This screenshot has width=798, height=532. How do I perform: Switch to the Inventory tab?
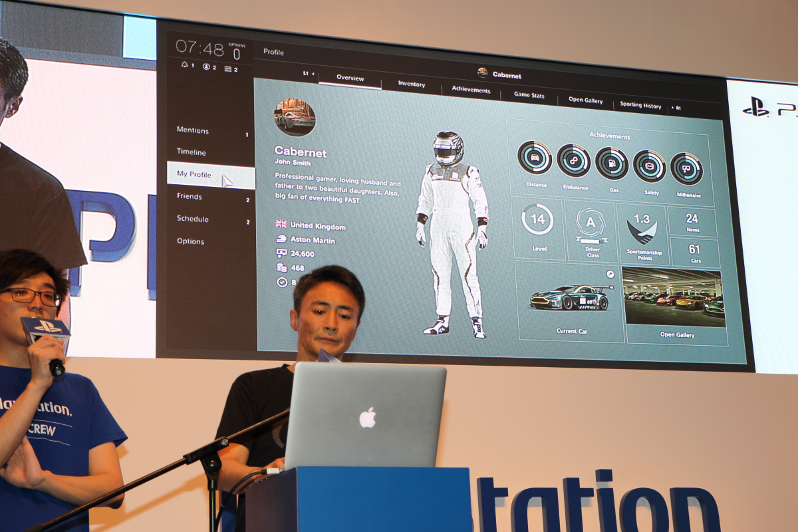pos(412,84)
